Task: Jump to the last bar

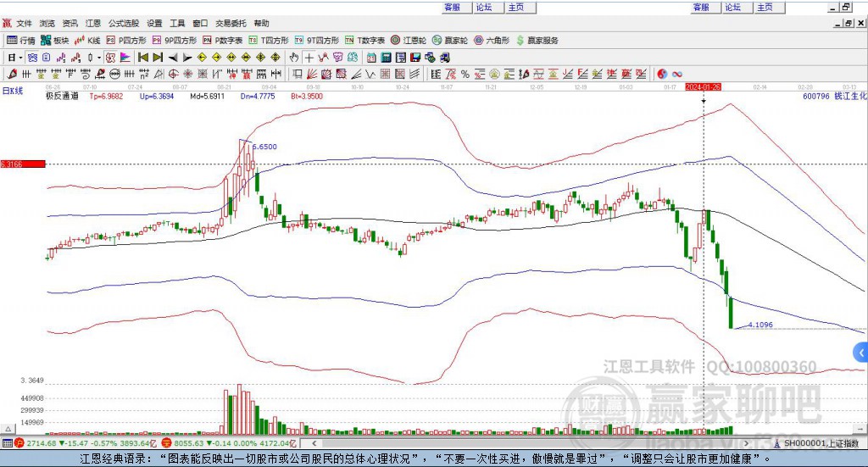Action: pyautogui.click(x=158, y=58)
